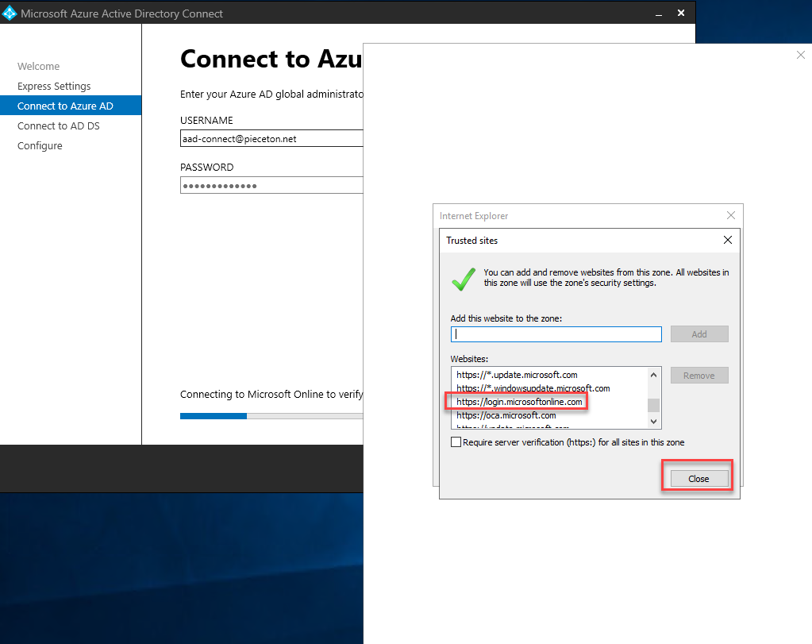Viewport: 812px width, 644px height.
Task: Click the green checkmark icon in Trusted sites
Action: coord(464,280)
